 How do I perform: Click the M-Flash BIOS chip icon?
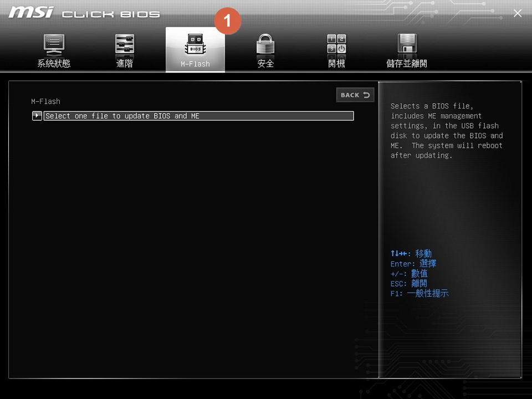click(195, 44)
